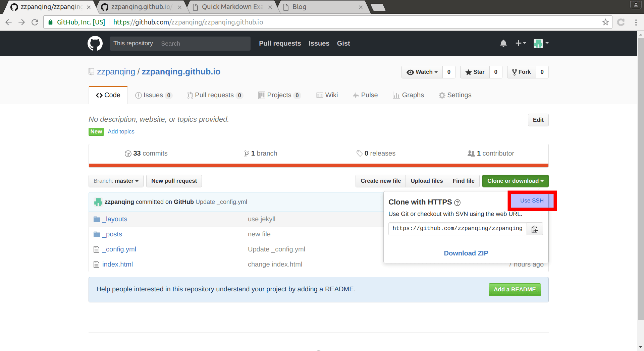Screen dimensions: 644x351
Task: View the 1 branch list
Action: pyautogui.click(x=261, y=154)
